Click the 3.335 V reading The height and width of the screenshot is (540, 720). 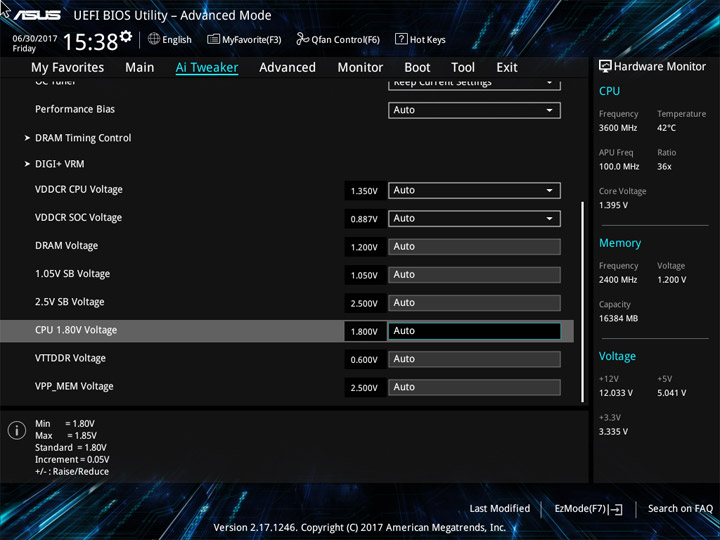pos(613,432)
